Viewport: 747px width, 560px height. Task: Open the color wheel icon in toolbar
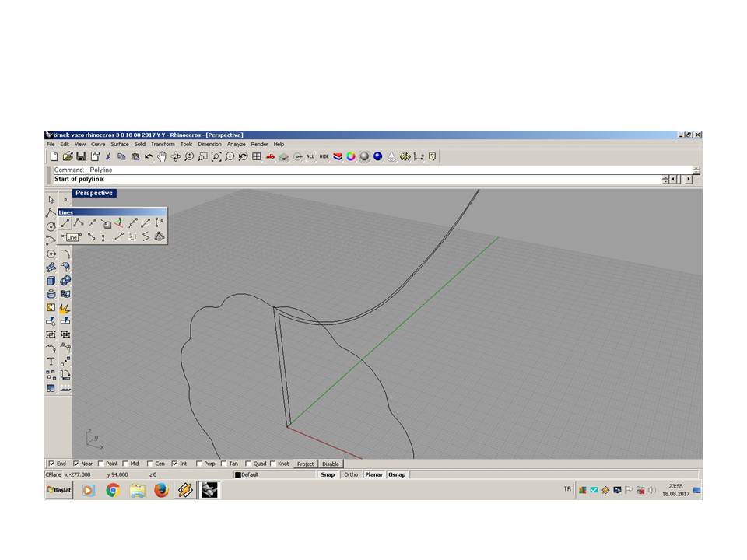coord(351,156)
